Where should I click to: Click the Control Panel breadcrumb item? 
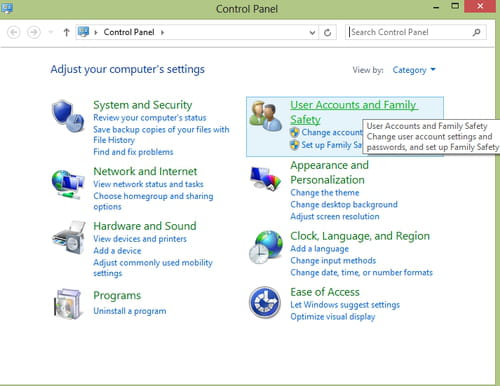click(129, 32)
